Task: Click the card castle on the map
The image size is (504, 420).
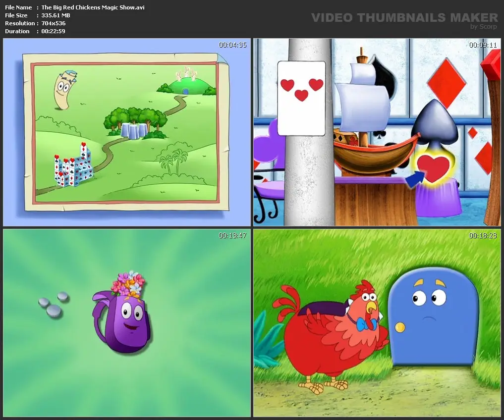Action: [74, 165]
